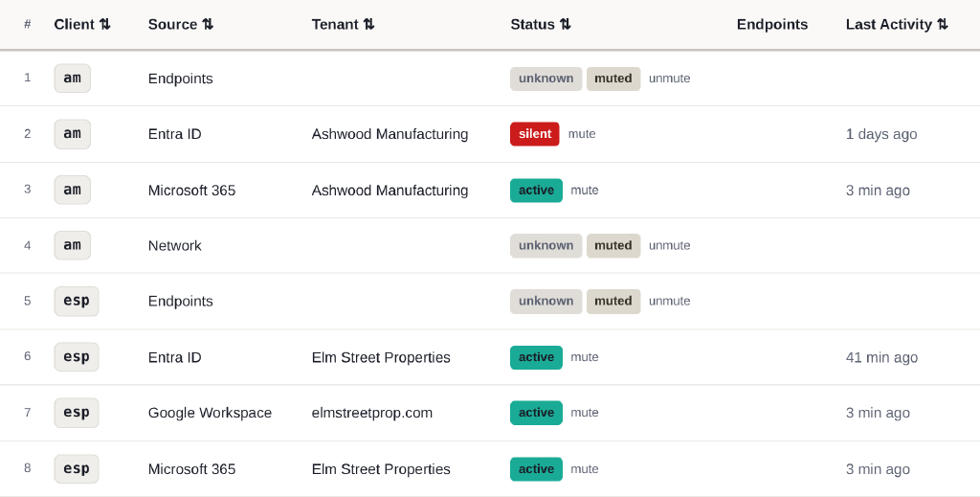Sort table by Status column
Viewport: 980px width, 497px height.
541,24
